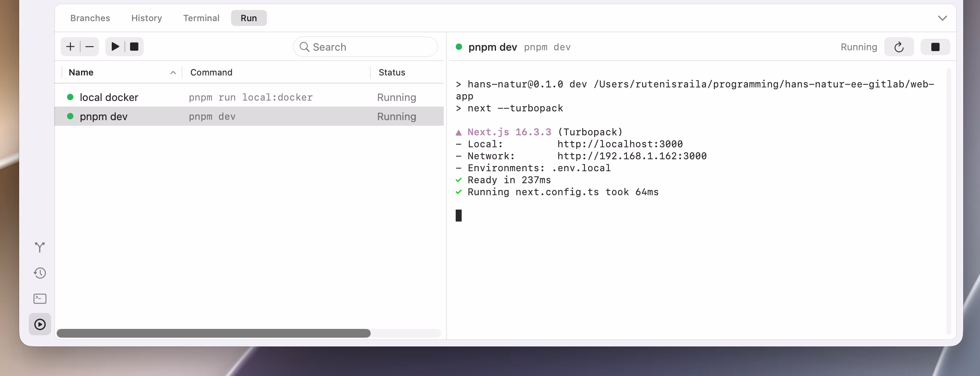980x376 pixels.
Task: Switch to the History tab
Action: [x=146, y=18]
